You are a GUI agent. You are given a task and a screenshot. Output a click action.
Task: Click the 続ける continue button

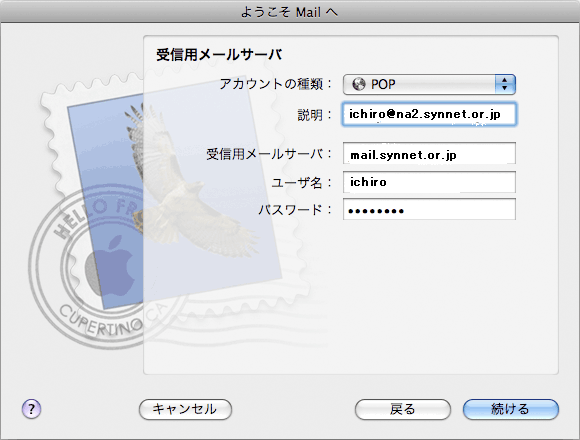(x=511, y=409)
